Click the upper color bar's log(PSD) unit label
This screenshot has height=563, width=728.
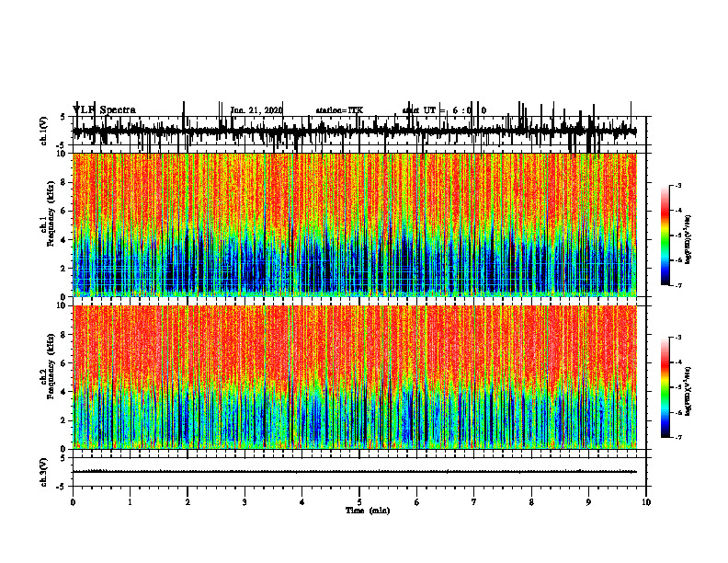(688, 240)
